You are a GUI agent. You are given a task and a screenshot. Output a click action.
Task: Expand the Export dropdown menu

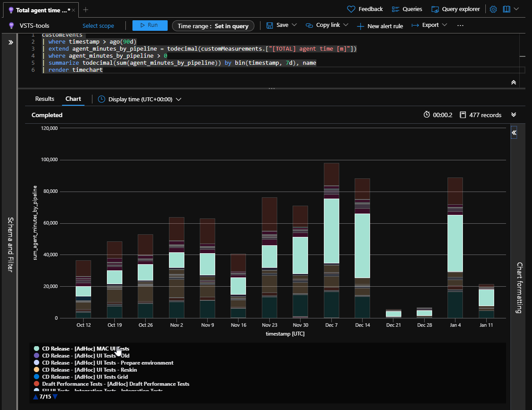pyautogui.click(x=444, y=25)
